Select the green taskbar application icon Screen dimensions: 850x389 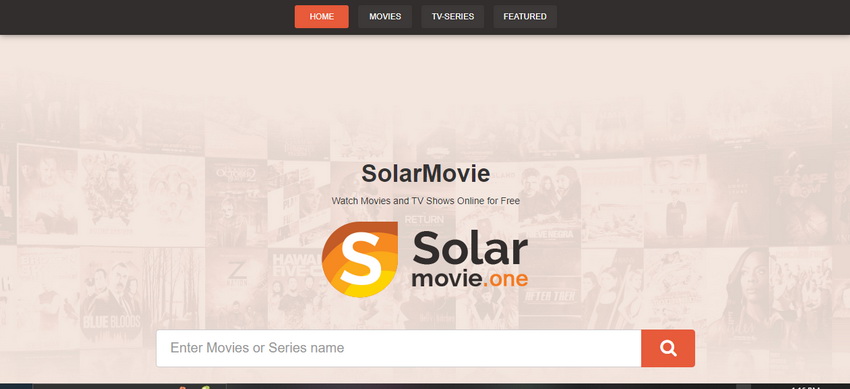tap(206, 387)
